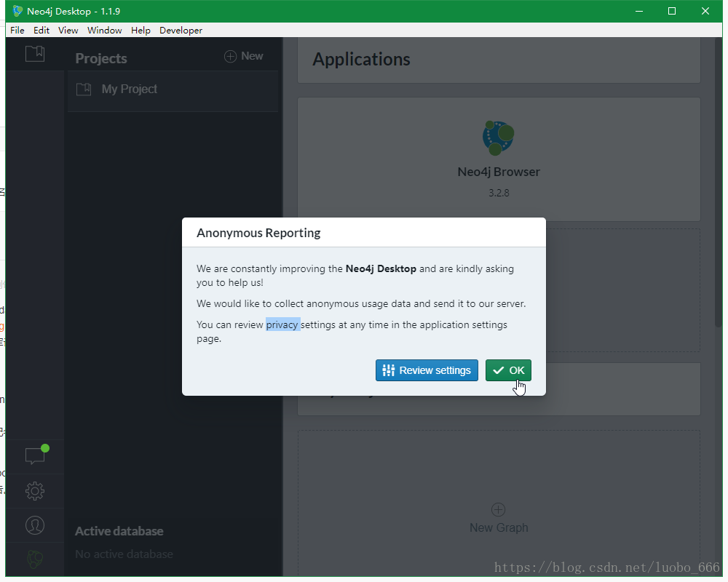728x582 pixels.
Task: Open the user account icon
Action: pos(35,525)
